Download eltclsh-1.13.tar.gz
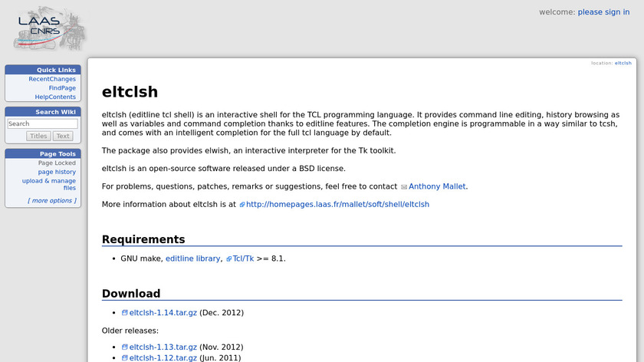The width and height of the screenshot is (644, 362). [x=163, y=347]
